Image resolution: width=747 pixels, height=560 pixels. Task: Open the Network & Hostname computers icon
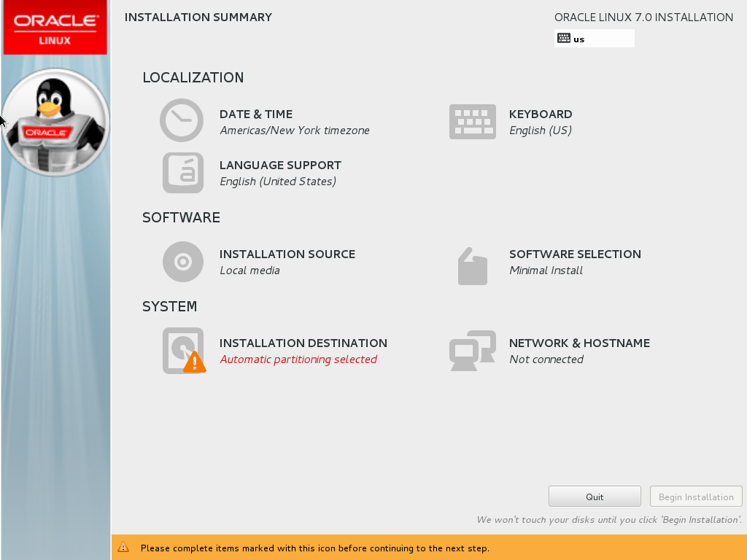pyautogui.click(x=472, y=351)
